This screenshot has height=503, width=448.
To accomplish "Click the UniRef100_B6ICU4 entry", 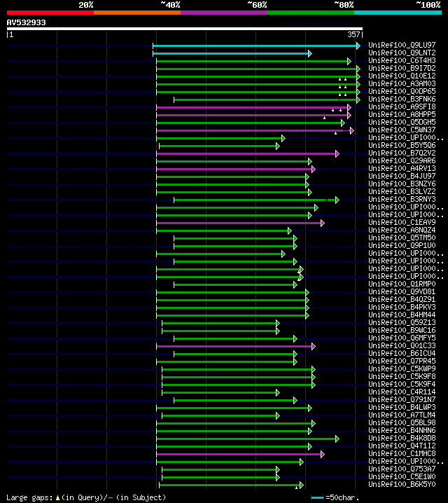I will pyautogui.click(x=402, y=353).
